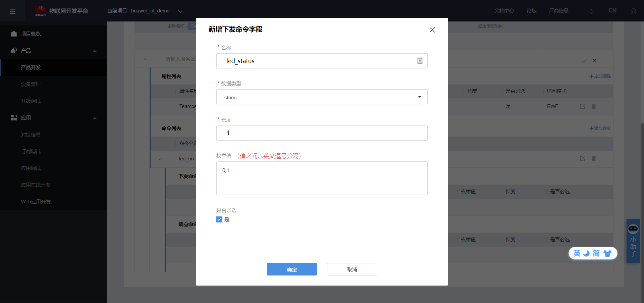The image size is (644, 303).
Task: Open the notification bell
Action: [591, 11]
